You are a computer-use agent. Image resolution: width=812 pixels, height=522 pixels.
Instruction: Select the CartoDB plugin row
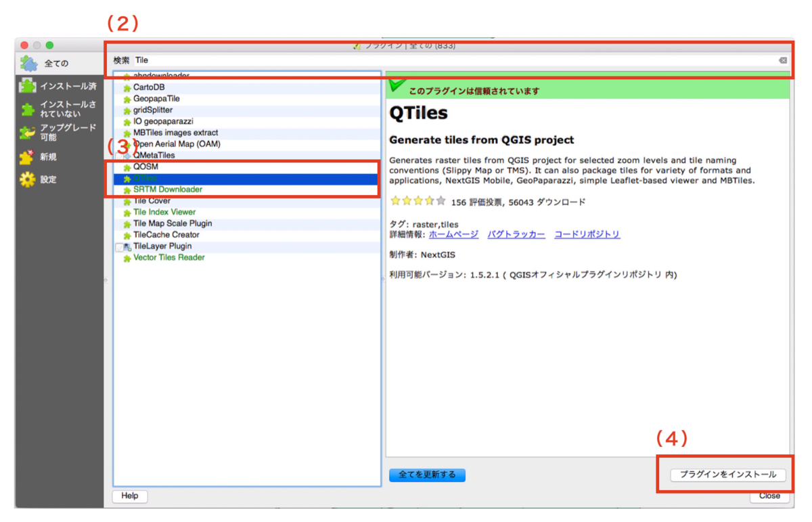click(x=247, y=87)
